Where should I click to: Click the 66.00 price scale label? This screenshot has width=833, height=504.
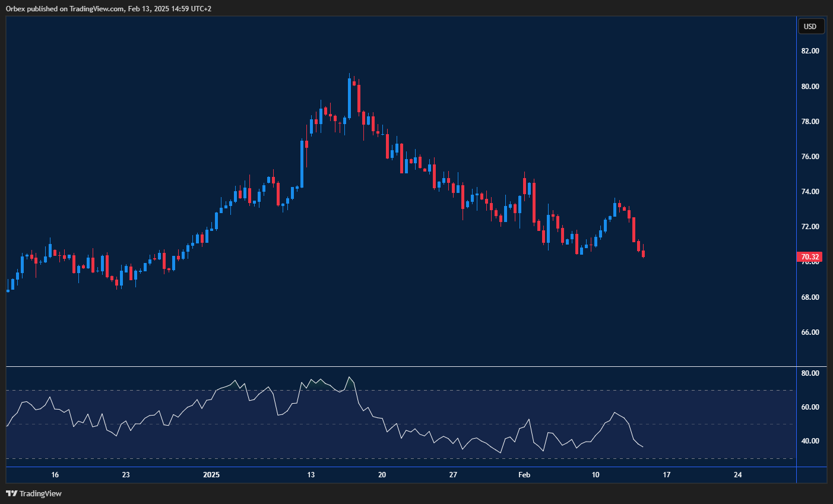pos(810,332)
